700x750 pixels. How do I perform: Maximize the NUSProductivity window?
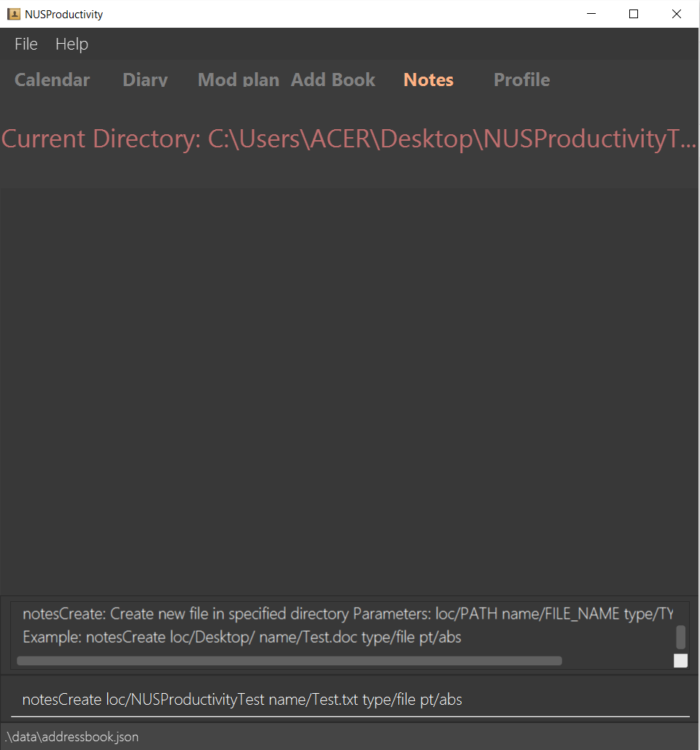pyautogui.click(x=634, y=14)
